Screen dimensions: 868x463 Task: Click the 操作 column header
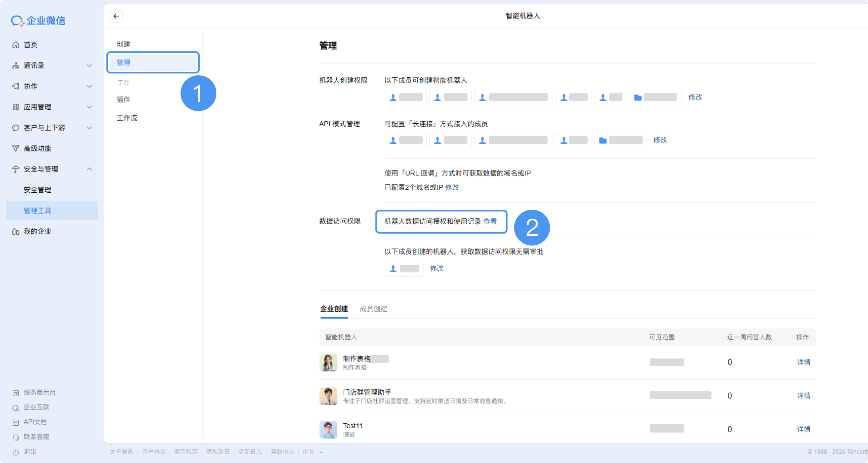pos(803,337)
